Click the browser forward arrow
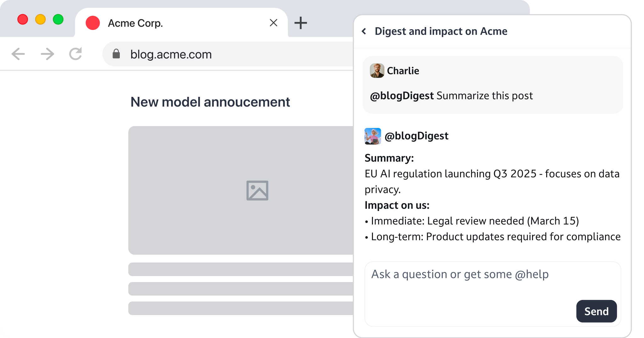644x338 pixels. click(47, 54)
